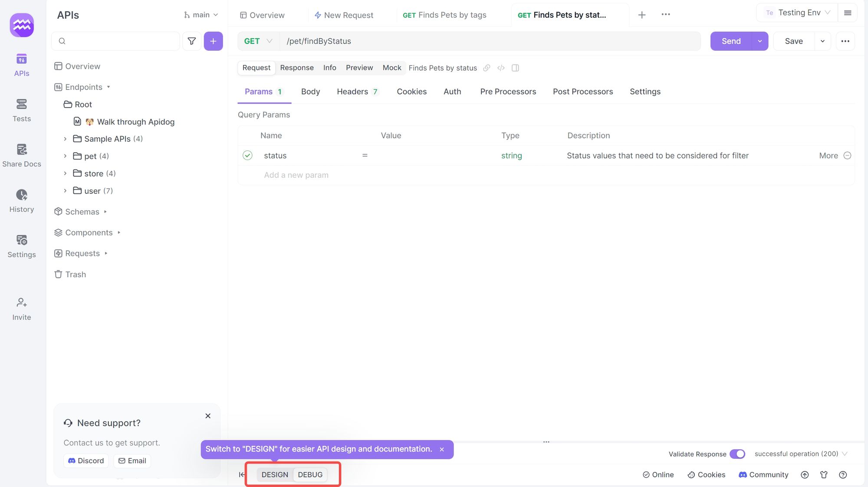This screenshot has height=487, width=868.
Task: Expand the store folder
Action: click(65, 173)
